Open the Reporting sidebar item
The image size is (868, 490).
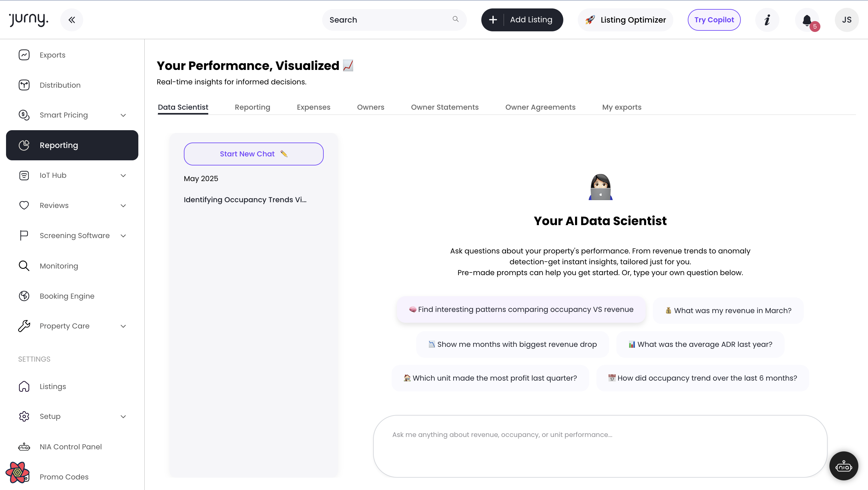(x=59, y=145)
